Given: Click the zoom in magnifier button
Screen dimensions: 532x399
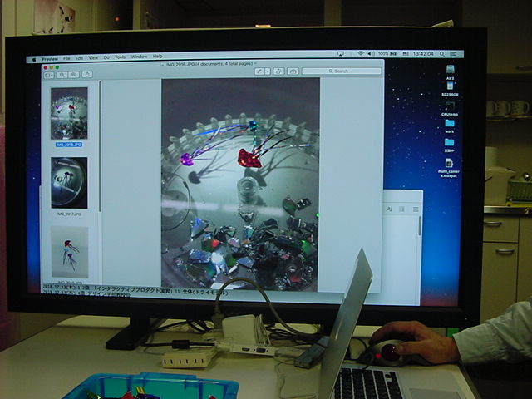Looking at the screenshot, I should [74, 75].
